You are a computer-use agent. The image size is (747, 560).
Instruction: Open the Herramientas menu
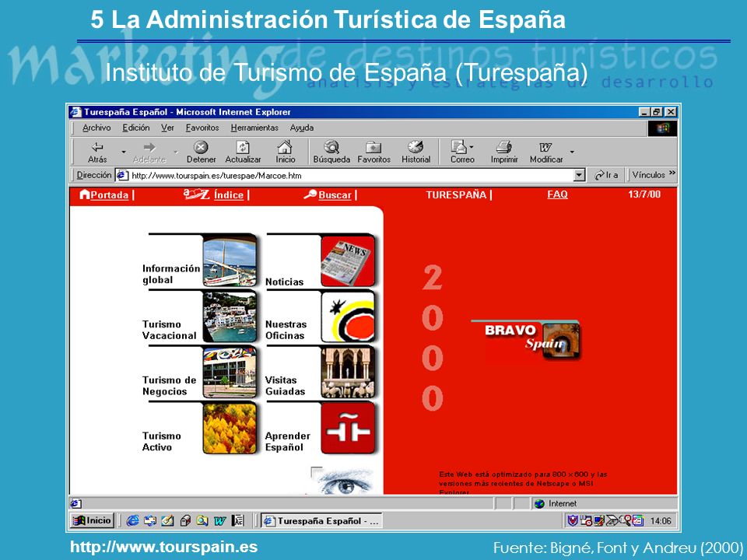pyautogui.click(x=254, y=128)
